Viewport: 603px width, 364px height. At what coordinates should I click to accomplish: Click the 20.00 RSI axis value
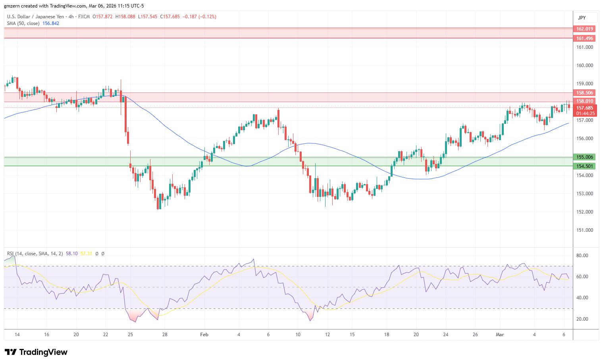pos(582,319)
